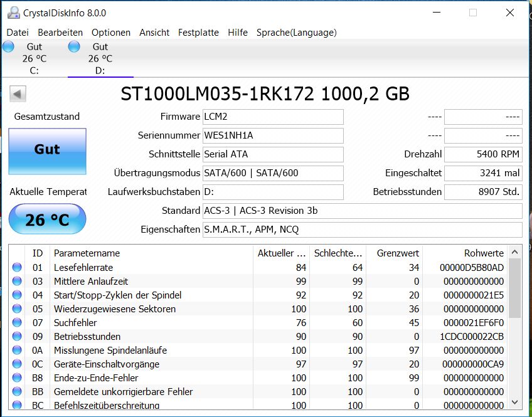Open the Festplatte menu
The image size is (532, 417).
[198, 33]
